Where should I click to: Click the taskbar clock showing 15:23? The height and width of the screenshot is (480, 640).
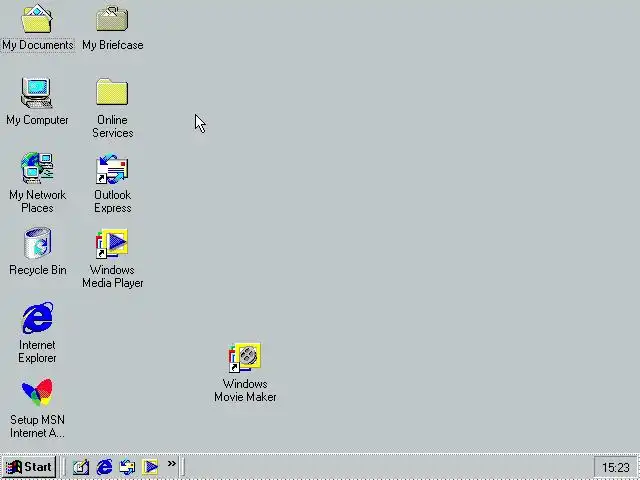pyautogui.click(x=616, y=467)
